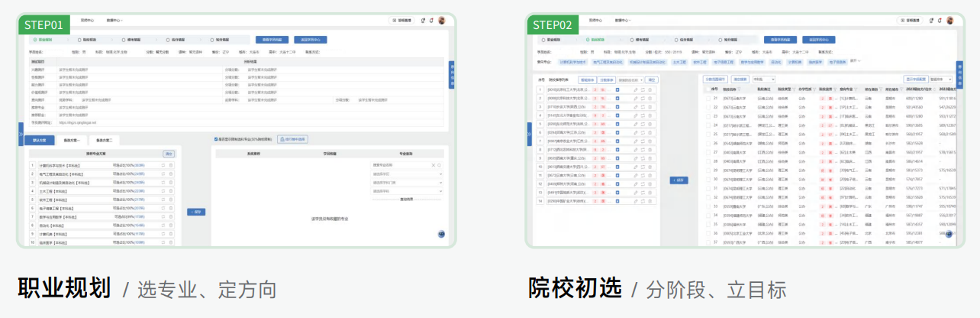Open the round chat assistant icon in STEP01

tap(441, 235)
